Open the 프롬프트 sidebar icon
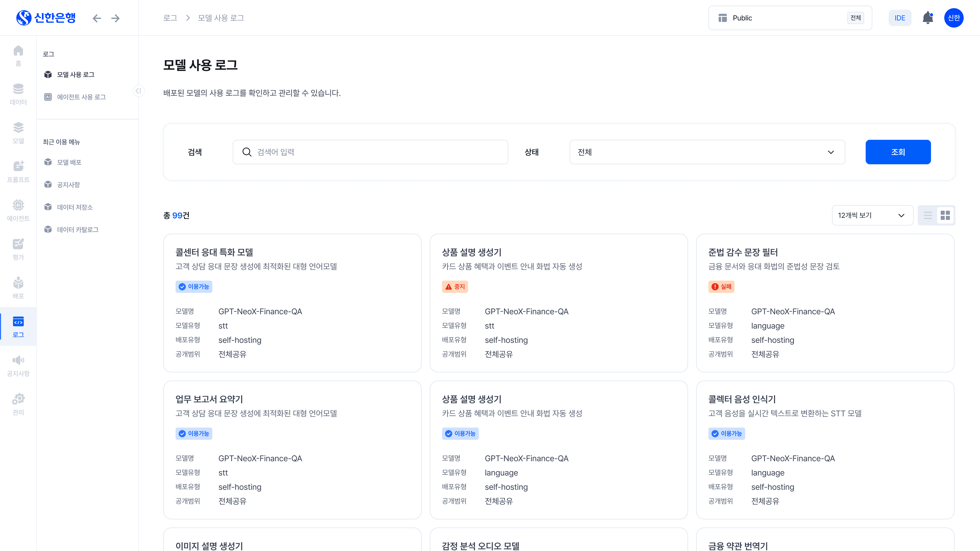The width and height of the screenshot is (980, 551). click(18, 171)
